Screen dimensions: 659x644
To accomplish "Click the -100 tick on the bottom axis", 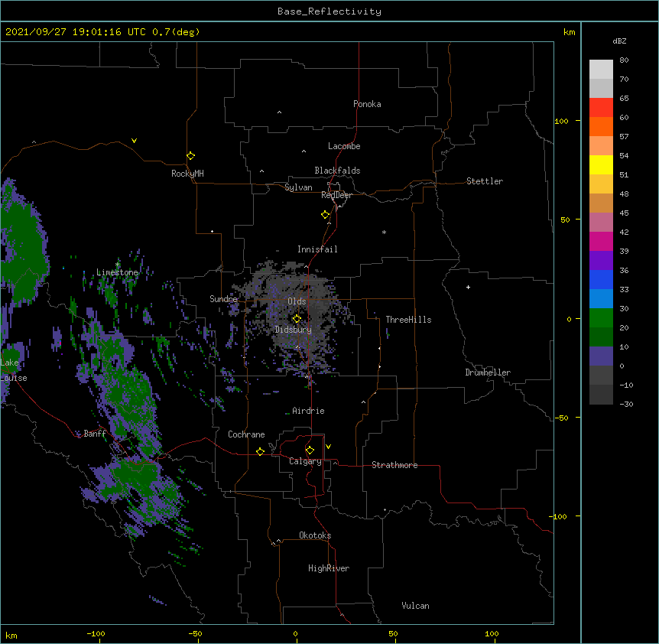I will coord(96,633).
